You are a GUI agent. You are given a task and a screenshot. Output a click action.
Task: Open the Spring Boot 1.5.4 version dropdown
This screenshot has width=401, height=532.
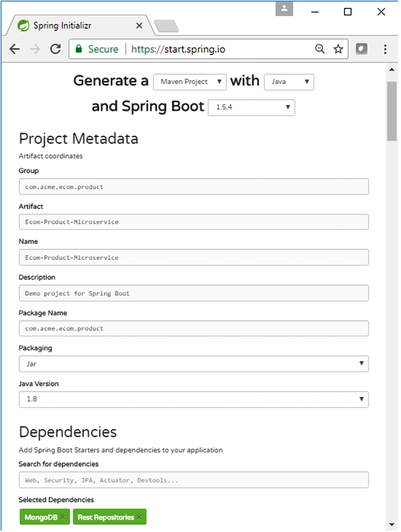252,107
